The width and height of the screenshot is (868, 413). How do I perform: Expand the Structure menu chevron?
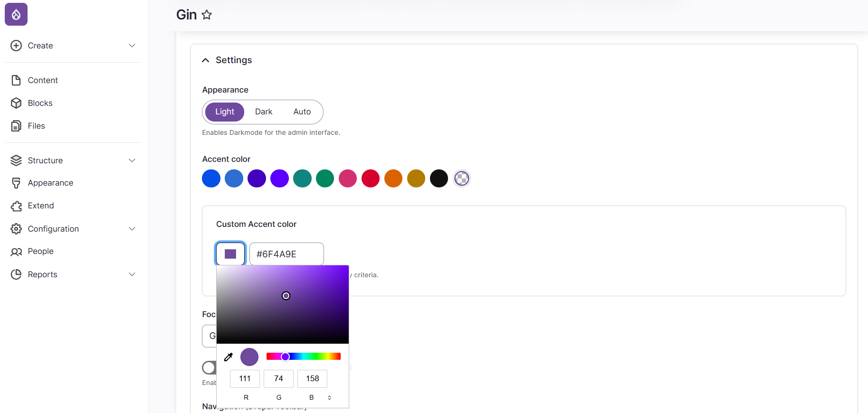click(x=132, y=160)
